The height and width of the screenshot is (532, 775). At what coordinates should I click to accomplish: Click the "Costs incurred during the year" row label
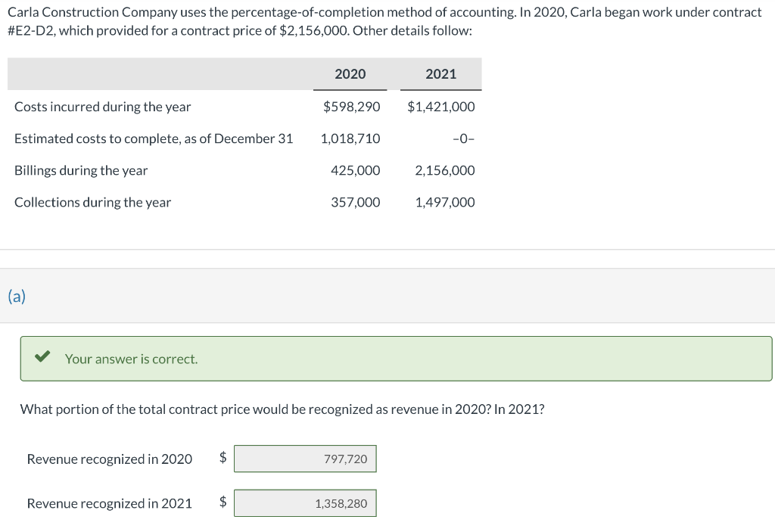click(103, 107)
